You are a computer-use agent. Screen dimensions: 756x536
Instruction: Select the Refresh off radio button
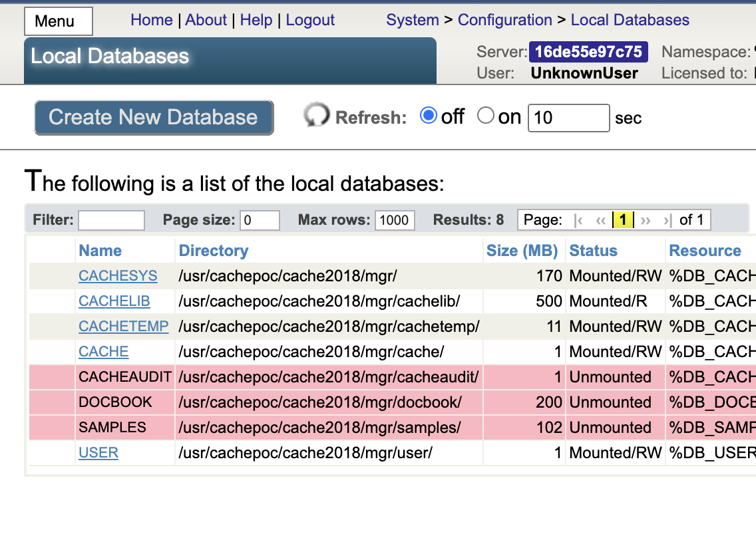429,116
